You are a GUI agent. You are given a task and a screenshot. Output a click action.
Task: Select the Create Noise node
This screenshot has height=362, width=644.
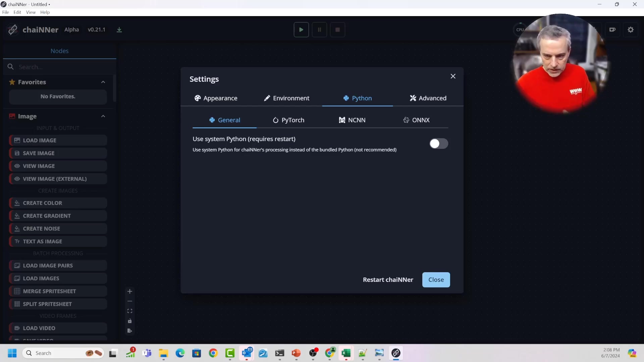click(58, 229)
